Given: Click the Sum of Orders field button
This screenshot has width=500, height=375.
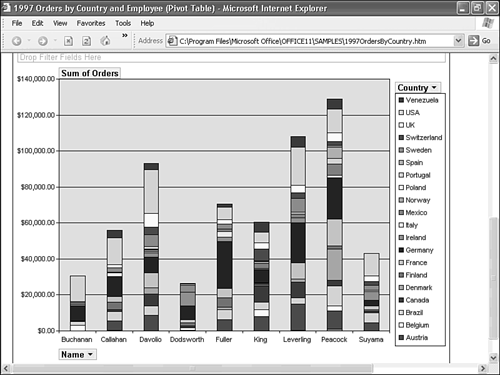Looking at the screenshot, I should coord(90,73).
